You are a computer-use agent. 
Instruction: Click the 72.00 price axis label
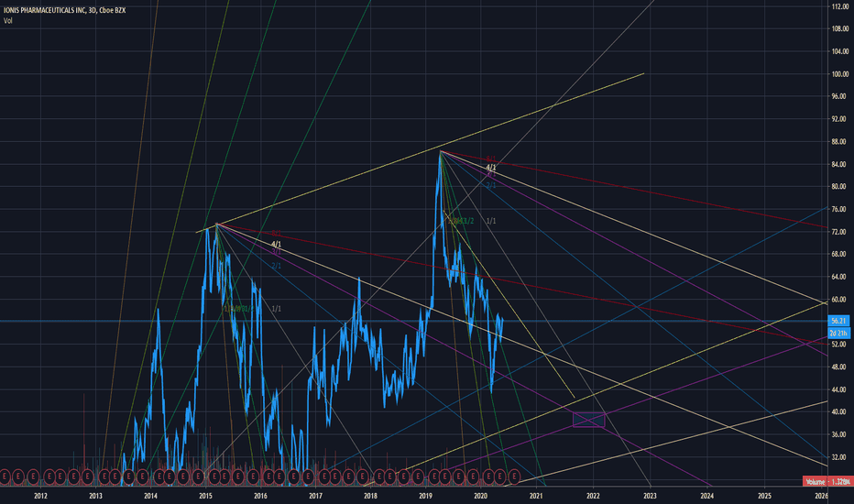tap(840, 232)
